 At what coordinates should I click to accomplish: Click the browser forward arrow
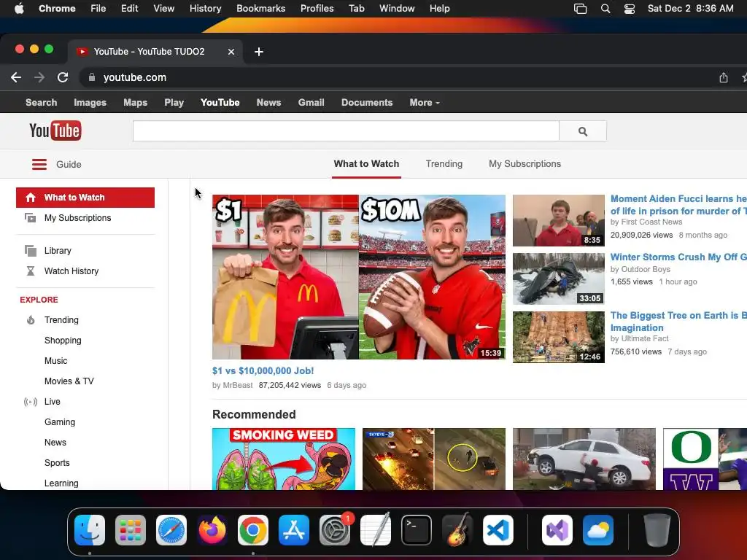pyautogui.click(x=39, y=77)
